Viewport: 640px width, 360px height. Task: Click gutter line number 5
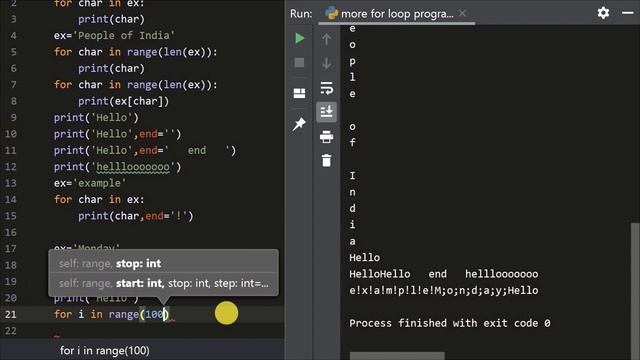13,52
